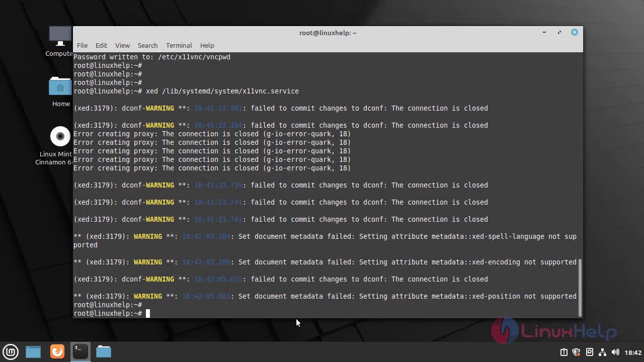Screen dimensions: 644x362
Task: Select the terminal icon in taskbar
Action: (x=80, y=351)
